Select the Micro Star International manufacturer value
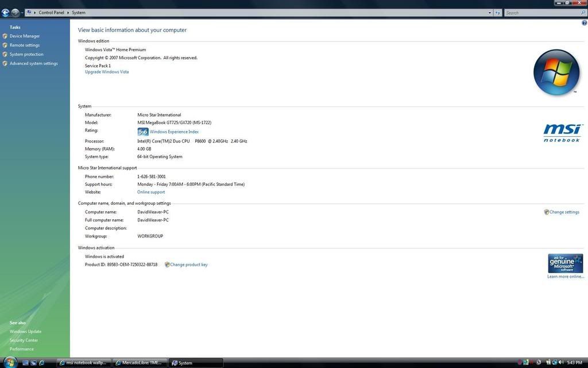 160,115
